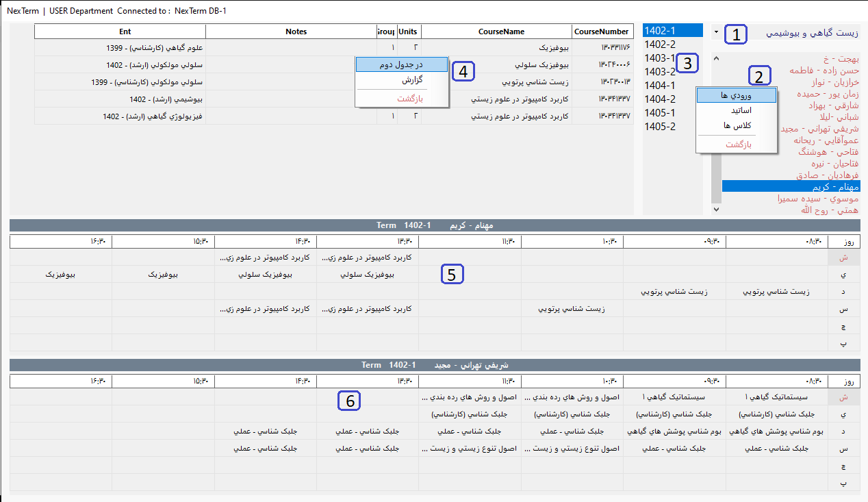Click the up arrow of the names list scrollbar
This screenshot has width=868, height=502.
coord(716,59)
